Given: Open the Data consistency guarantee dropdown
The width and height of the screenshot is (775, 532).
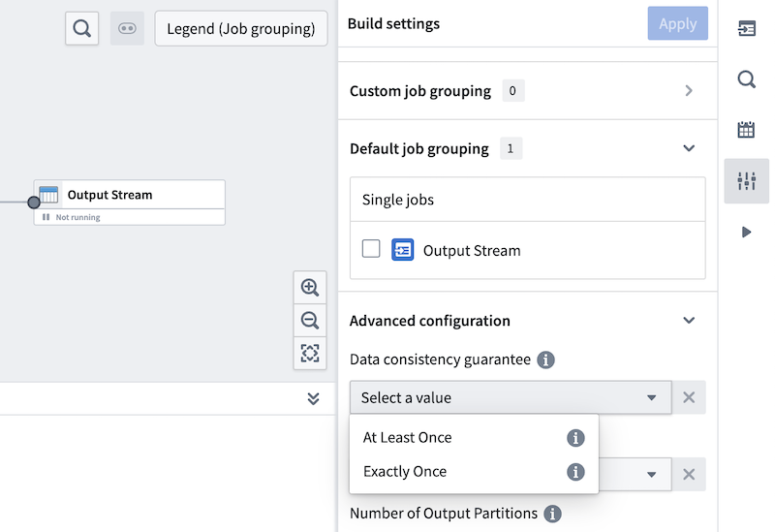Looking at the screenshot, I should point(510,397).
